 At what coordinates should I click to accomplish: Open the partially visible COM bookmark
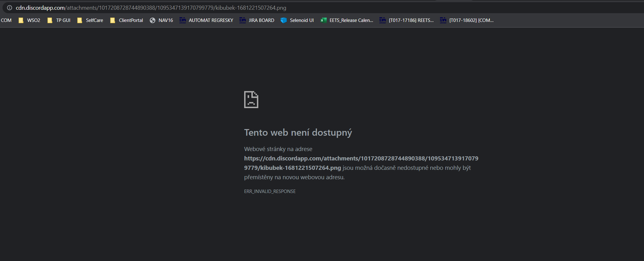pyautogui.click(x=6, y=20)
